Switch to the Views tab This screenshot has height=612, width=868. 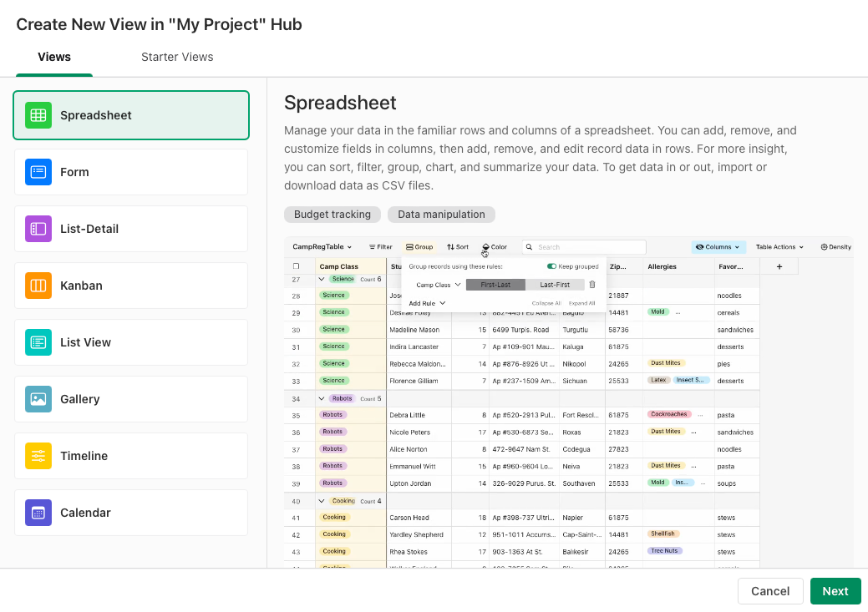click(54, 57)
